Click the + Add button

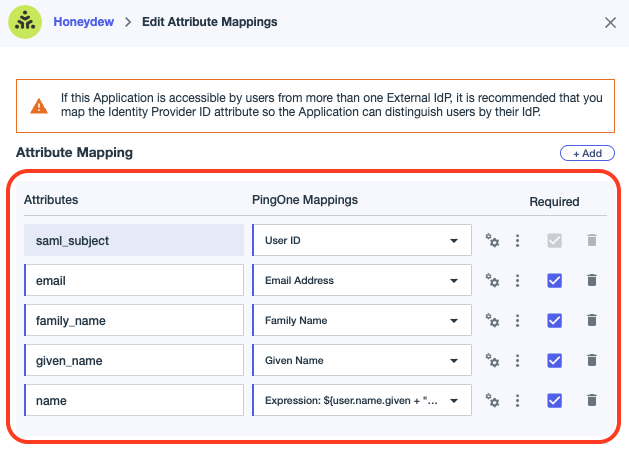click(x=587, y=153)
